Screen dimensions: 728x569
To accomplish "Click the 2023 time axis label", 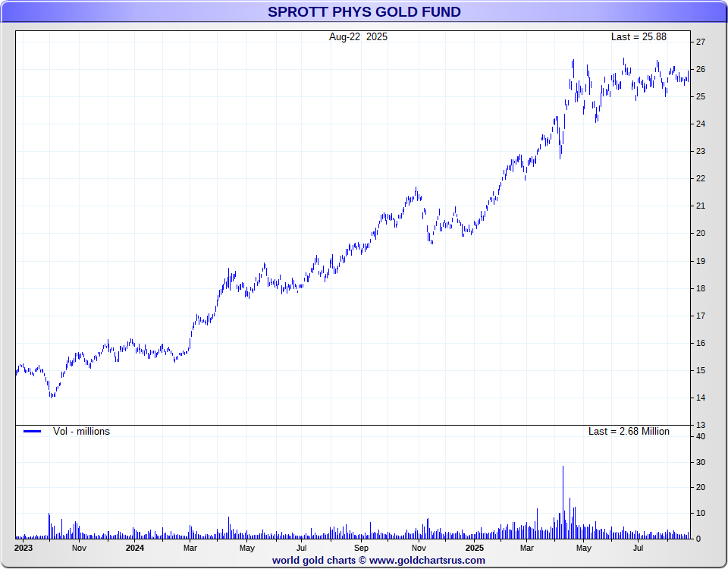I will pos(24,548).
